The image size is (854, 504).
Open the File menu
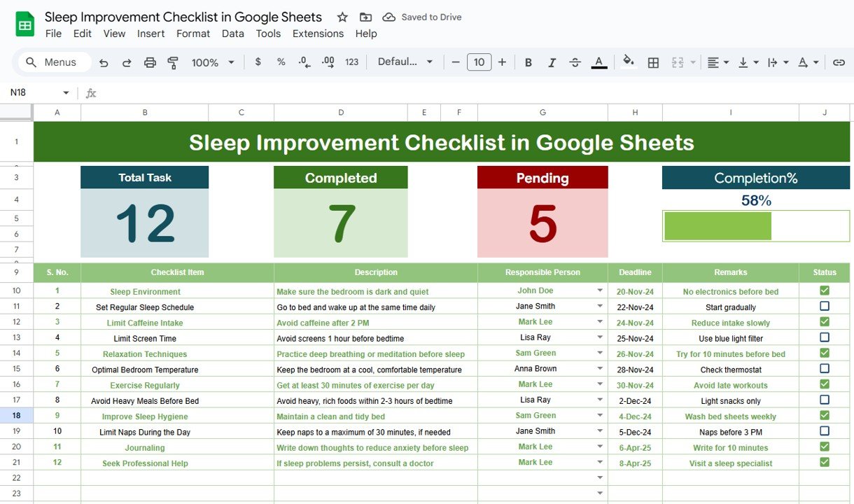tap(53, 34)
